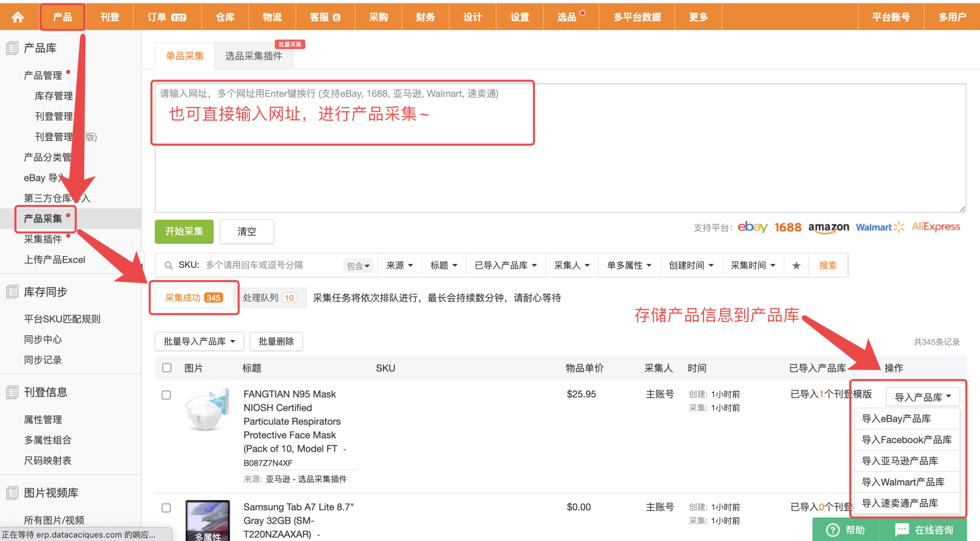Open the 平台账号 menu
The image size is (980, 541).
pyautogui.click(x=891, y=17)
